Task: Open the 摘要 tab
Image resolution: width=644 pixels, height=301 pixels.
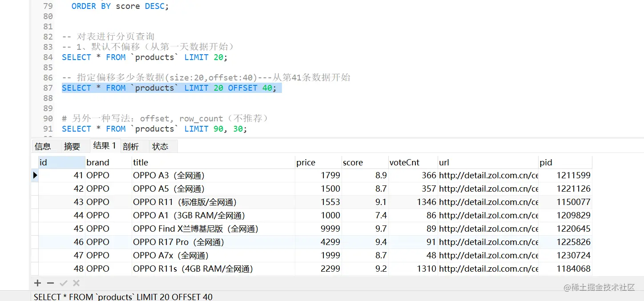Action: 72,146
